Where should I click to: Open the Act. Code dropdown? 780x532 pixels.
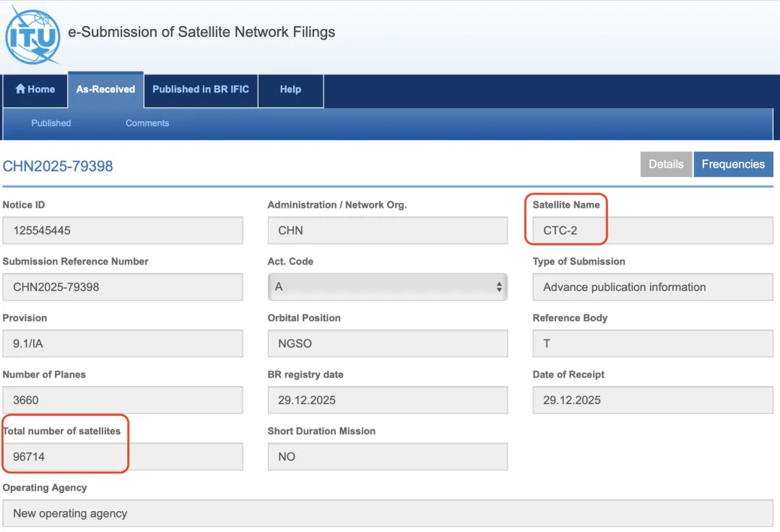387,287
